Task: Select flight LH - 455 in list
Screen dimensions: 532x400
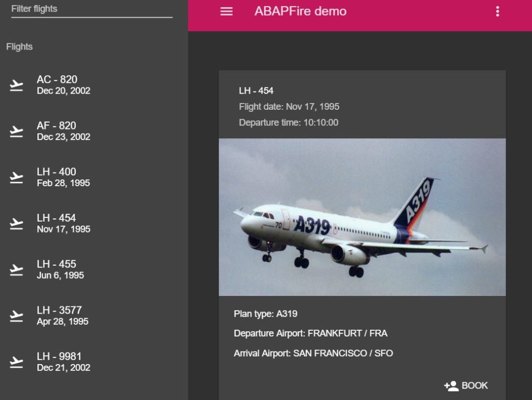Action: [x=94, y=269]
